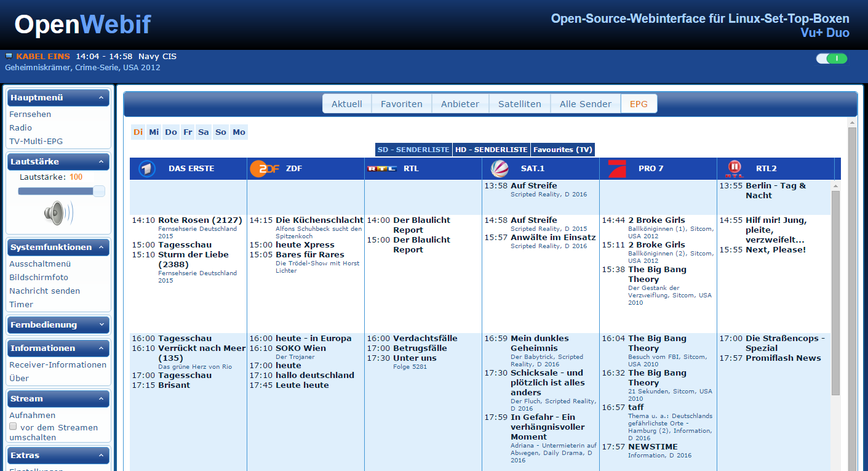Select day Fr in the EPG
868x471 pixels.
tap(188, 132)
